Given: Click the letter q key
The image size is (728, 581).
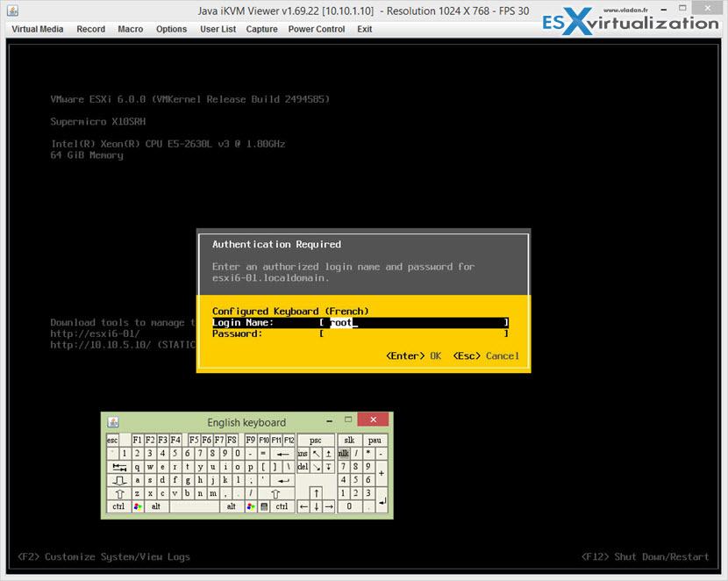Looking at the screenshot, I should (138, 467).
